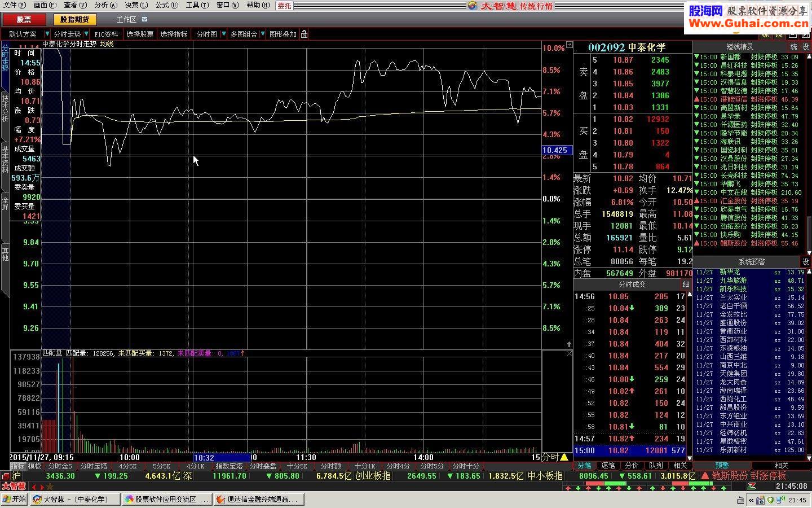Open the 分析(A) menu
812x508 pixels.
coord(105,5)
